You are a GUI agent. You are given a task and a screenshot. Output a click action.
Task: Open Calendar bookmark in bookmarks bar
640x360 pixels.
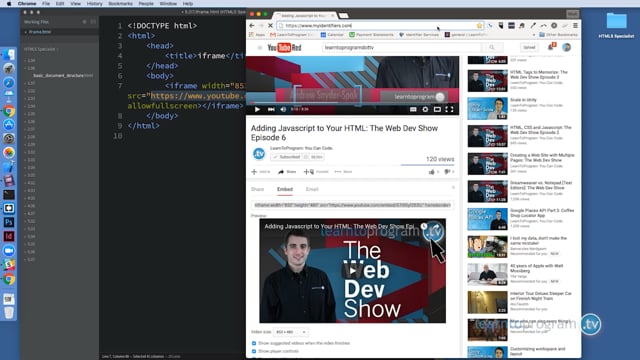pyautogui.click(x=332, y=35)
